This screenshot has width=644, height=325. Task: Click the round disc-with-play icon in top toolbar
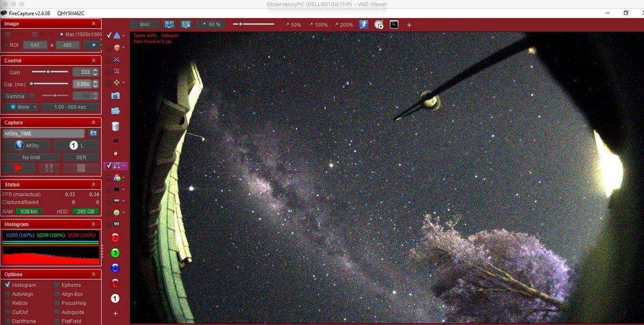(x=379, y=24)
